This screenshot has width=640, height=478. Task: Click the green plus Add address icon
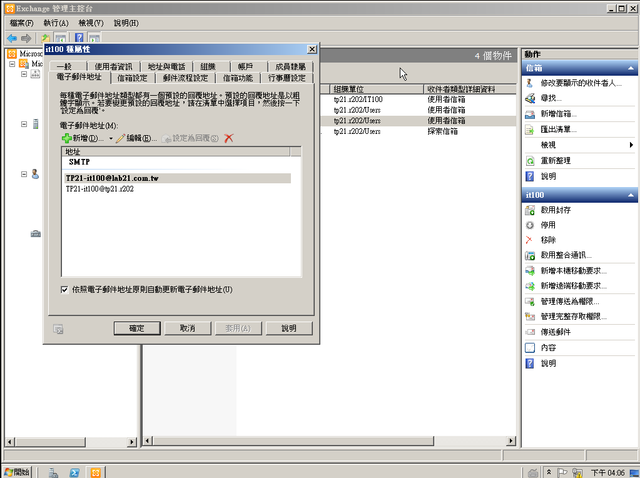[x=67, y=138]
